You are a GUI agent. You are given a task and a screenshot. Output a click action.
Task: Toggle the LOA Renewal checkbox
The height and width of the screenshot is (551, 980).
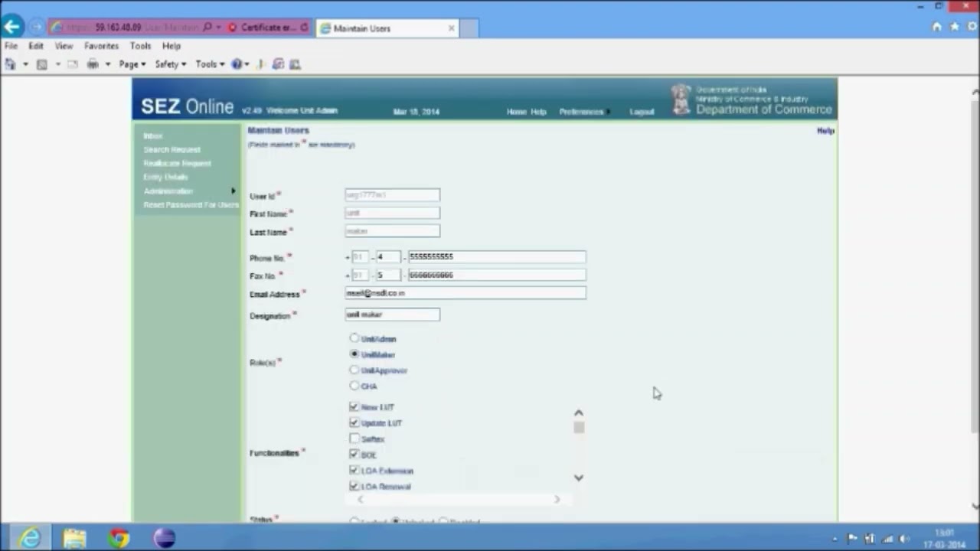[354, 486]
